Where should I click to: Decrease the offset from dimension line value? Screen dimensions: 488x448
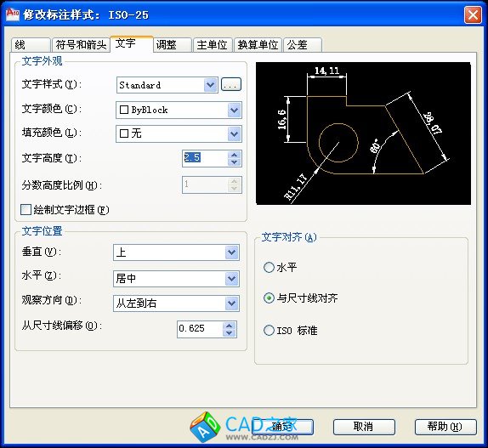tap(230, 333)
